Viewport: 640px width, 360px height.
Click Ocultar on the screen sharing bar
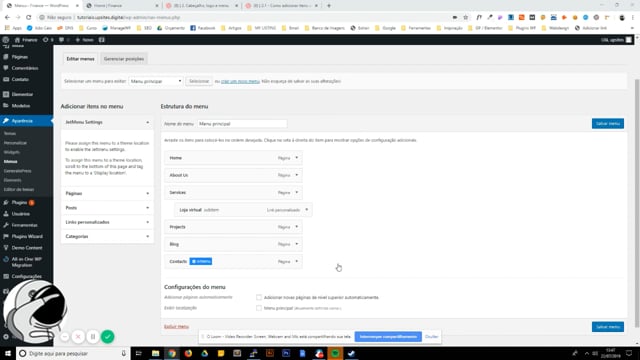tap(431, 337)
